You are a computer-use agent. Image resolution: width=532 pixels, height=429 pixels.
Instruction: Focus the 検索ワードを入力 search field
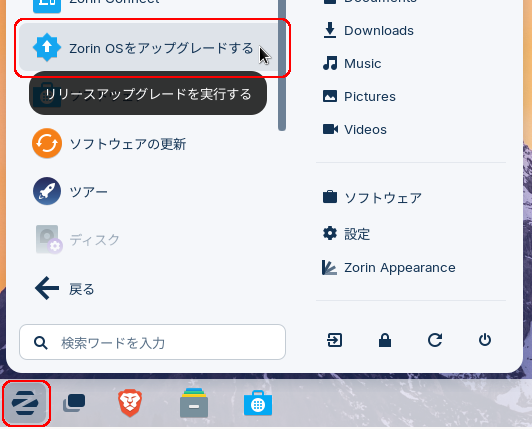click(x=152, y=342)
